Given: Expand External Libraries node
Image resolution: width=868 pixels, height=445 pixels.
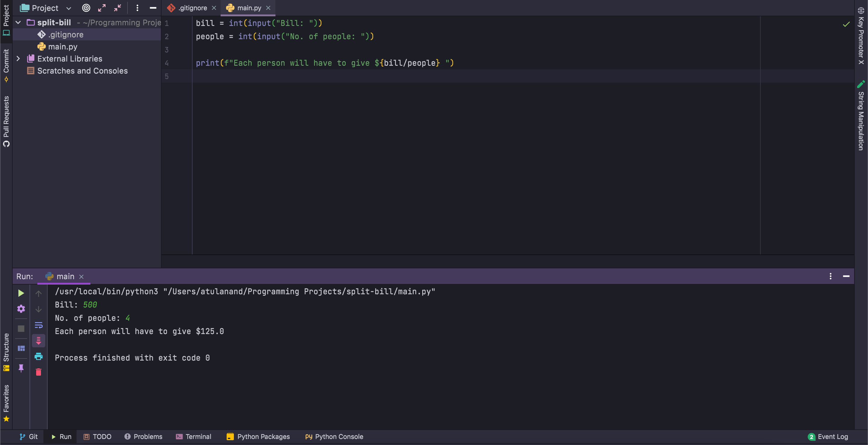Looking at the screenshot, I should (18, 59).
